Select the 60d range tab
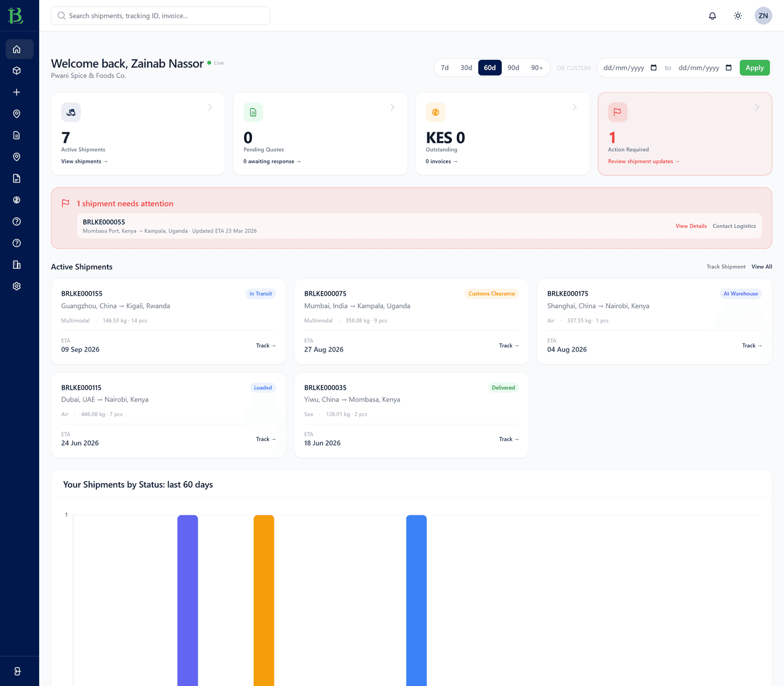 point(490,68)
